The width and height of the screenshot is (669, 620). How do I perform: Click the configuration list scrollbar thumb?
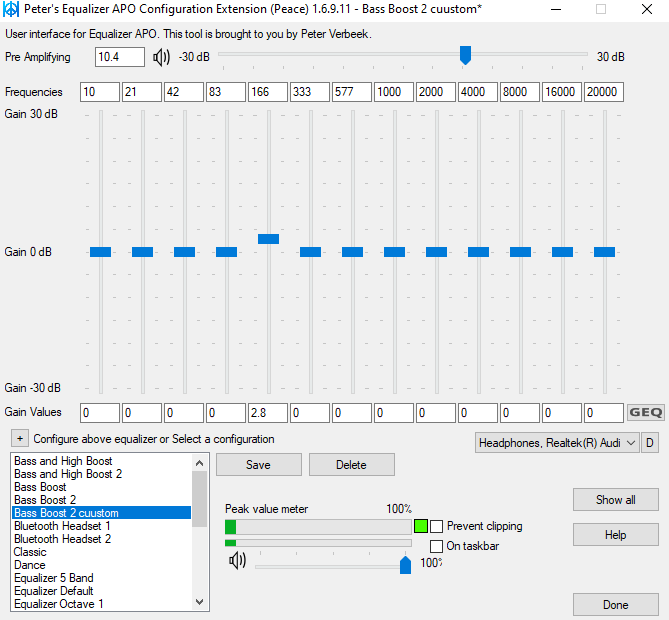[199, 499]
